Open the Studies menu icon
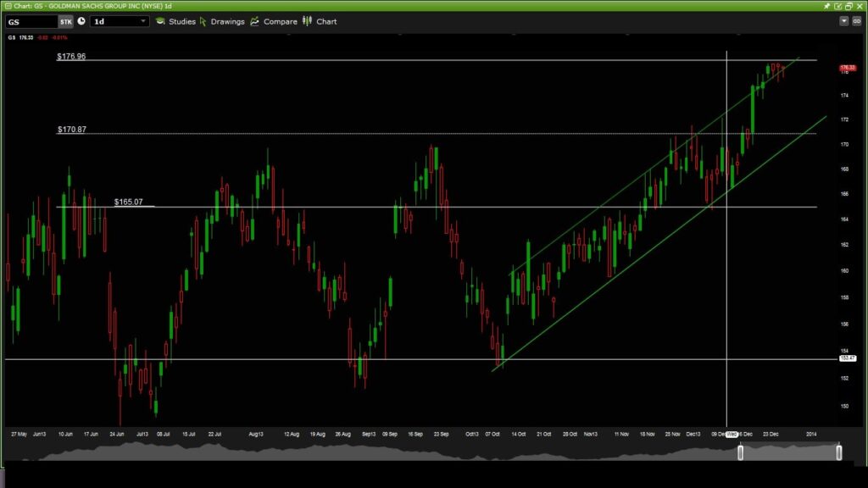The image size is (868, 488). 159,21
